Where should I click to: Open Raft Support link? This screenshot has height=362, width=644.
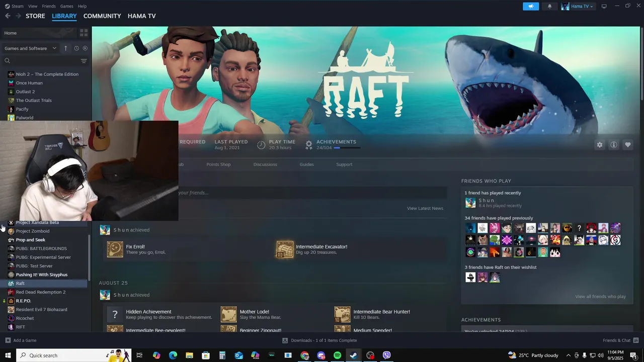[344, 164]
